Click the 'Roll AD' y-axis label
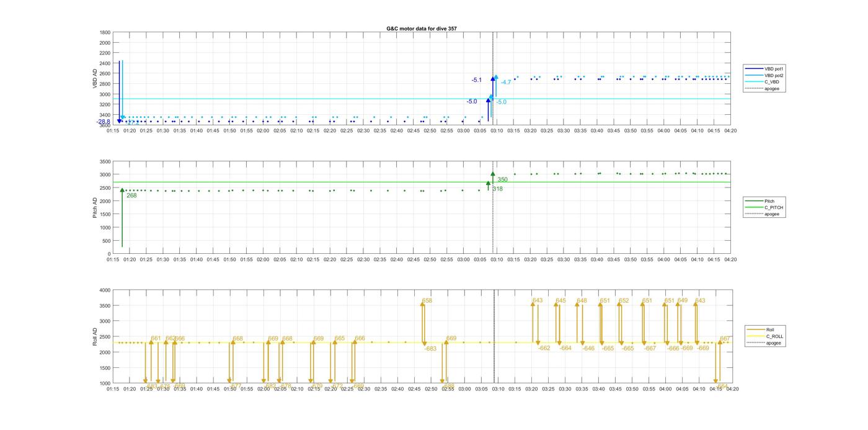 [x=95, y=336]
